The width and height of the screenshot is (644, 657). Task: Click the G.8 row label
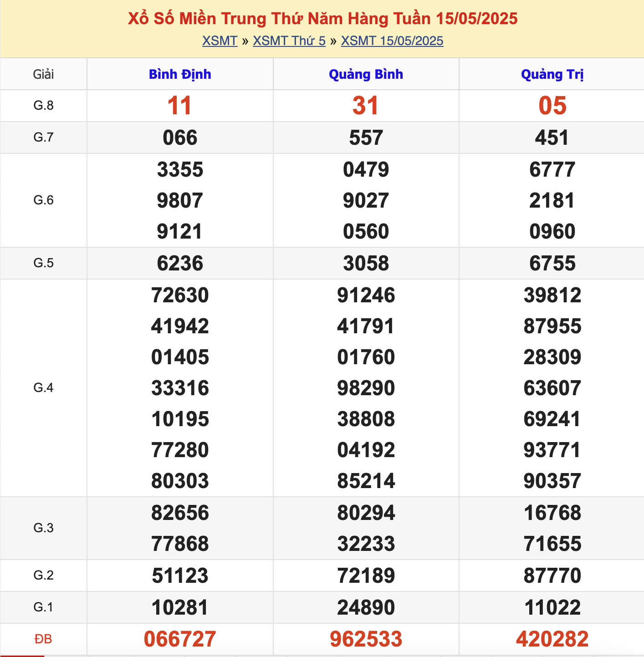(44, 106)
